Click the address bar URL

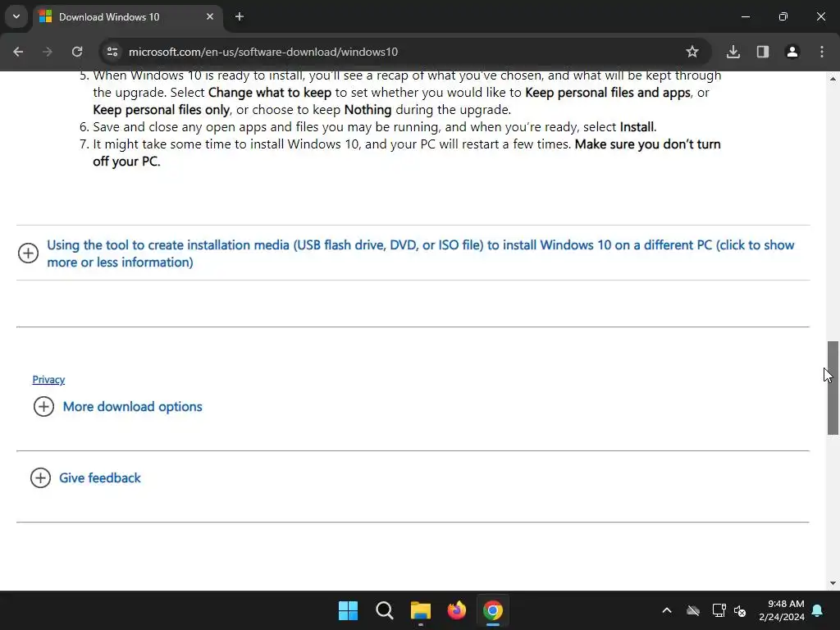point(263,52)
